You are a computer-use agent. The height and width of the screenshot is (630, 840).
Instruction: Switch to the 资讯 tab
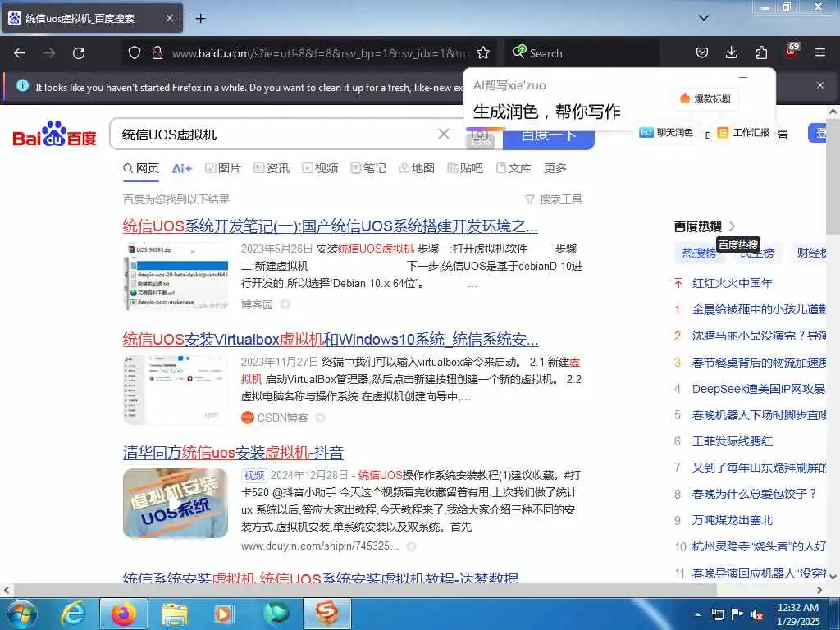coord(271,168)
